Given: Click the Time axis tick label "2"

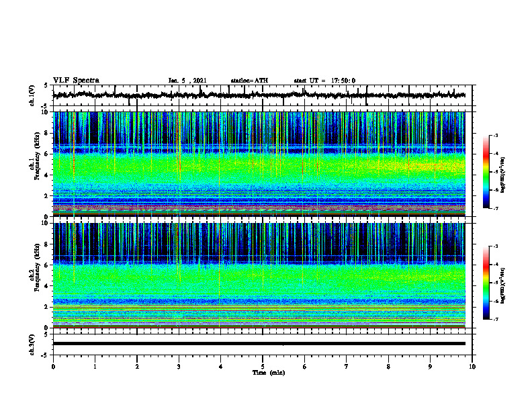Looking at the screenshot, I should pos(137,367).
